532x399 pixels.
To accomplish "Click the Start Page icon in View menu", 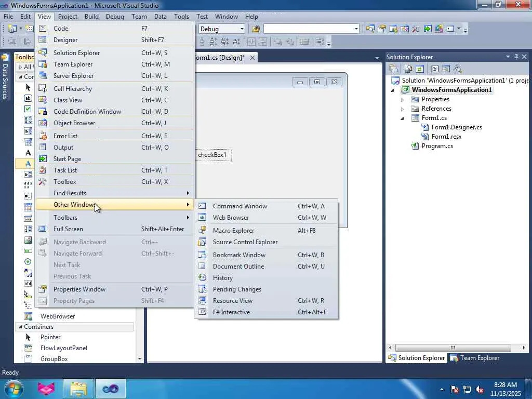I will (x=43, y=159).
